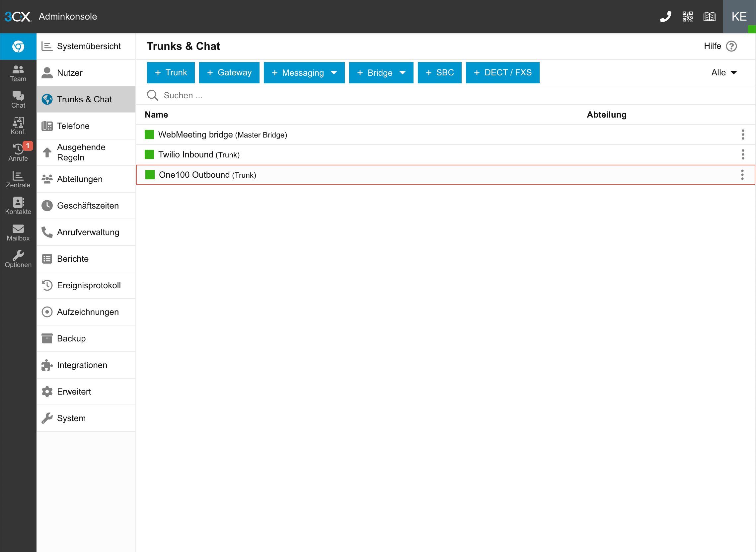Open three-dot menu for WebMeeting bridge
Image resolution: width=756 pixels, height=552 pixels.
(x=743, y=135)
